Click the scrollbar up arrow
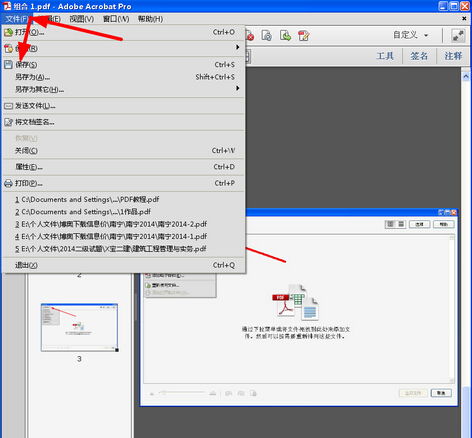Image resolution: width=472 pixels, height=438 pixels. (x=466, y=77)
